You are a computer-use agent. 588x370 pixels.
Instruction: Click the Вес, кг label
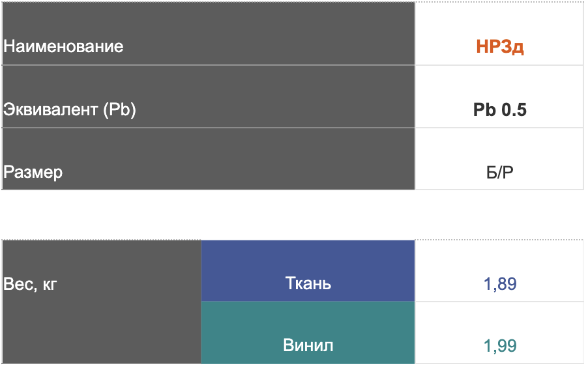30,284
